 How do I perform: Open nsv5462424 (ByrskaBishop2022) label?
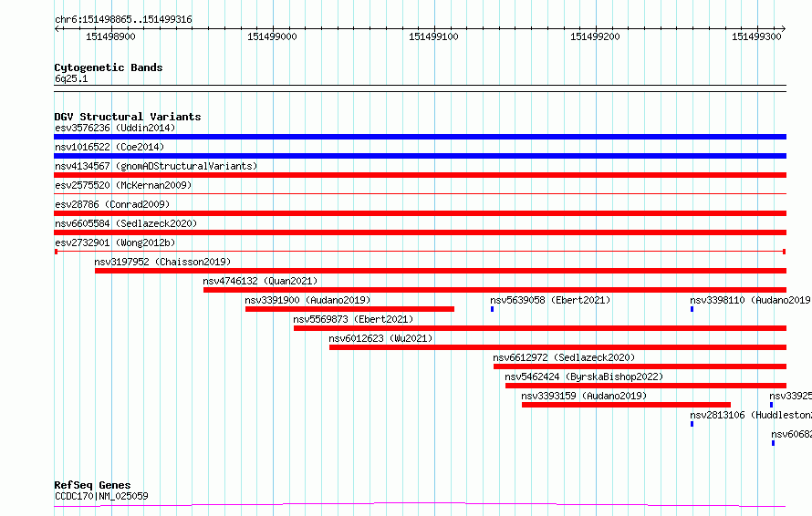[x=584, y=377]
